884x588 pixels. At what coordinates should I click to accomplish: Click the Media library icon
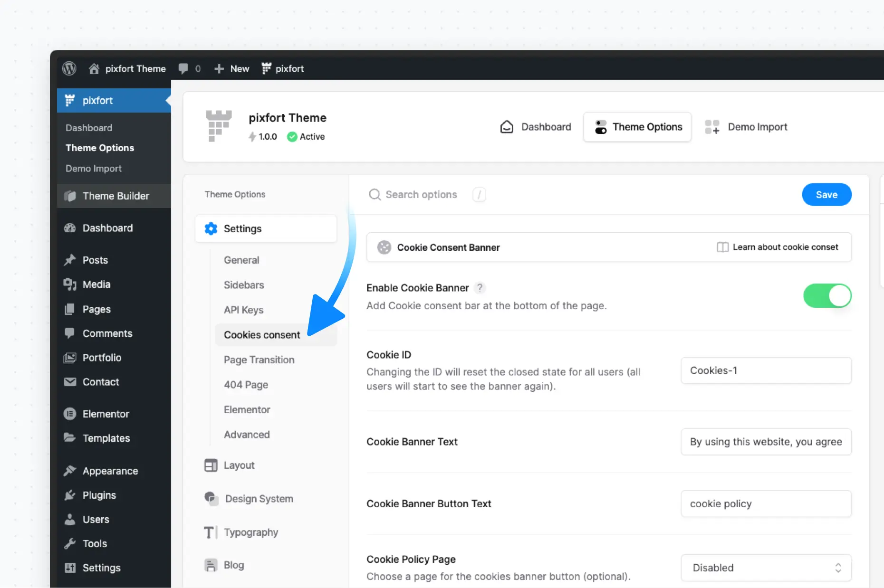click(70, 284)
